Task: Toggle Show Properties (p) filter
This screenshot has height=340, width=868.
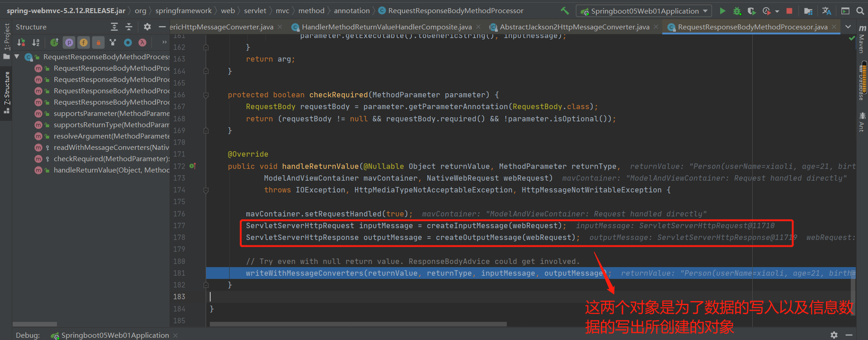Action: [x=69, y=43]
